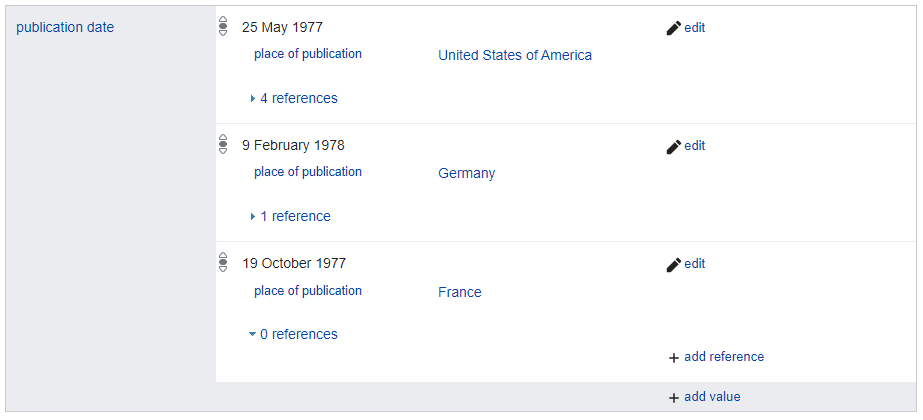The width and height of the screenshot is (923, 420).
Task: Click rank selector icon beside 19 October 1977
Action: pos(223,262)
